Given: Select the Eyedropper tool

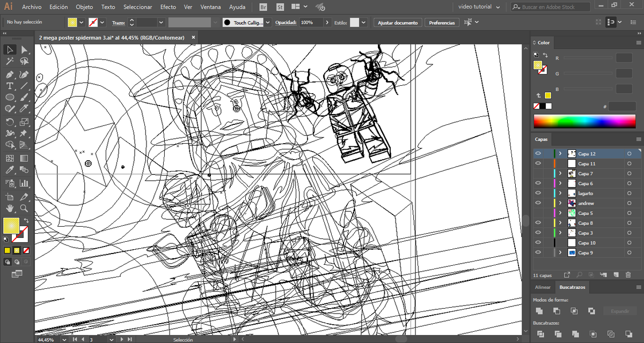Looking at the screenshot, I should point(10,170).
